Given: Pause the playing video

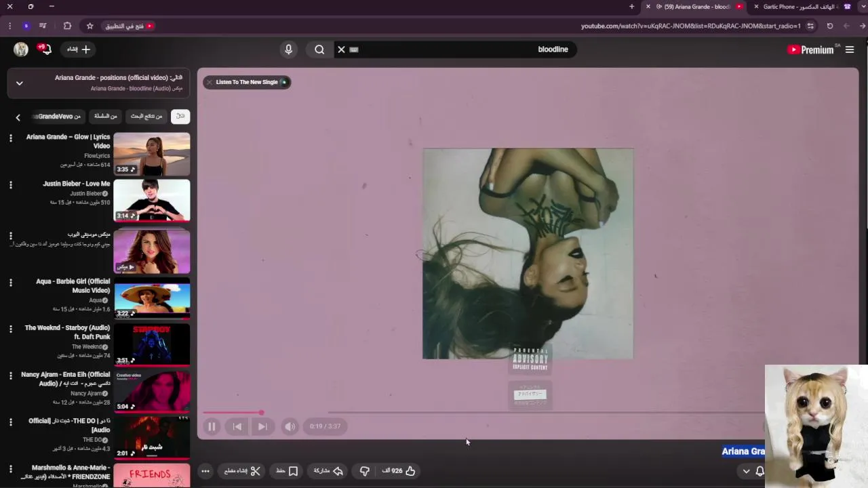Looking at the screenshot, I should coord(212,426).
